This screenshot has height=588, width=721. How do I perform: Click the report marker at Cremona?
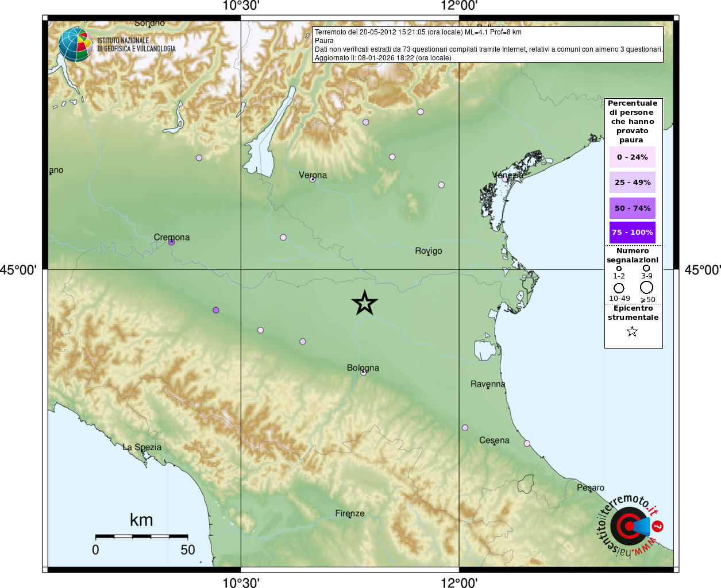point(171,242)
